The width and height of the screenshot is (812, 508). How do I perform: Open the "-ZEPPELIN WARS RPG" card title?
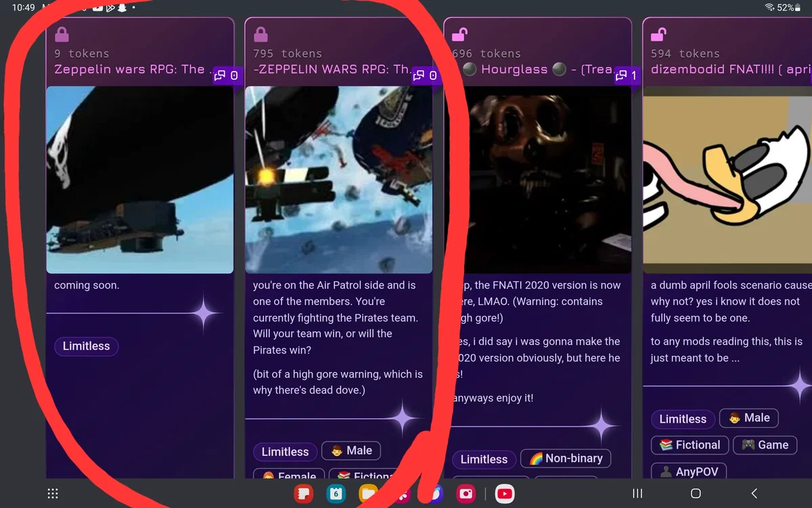click(332, 69)
